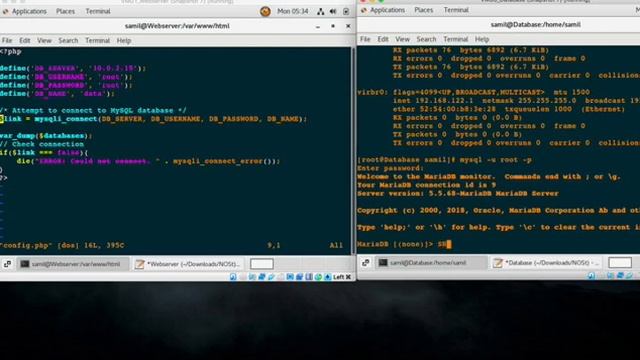
Task: Open Terminal menu in Database terminal menubar
Action: click(x=456, y=39)
